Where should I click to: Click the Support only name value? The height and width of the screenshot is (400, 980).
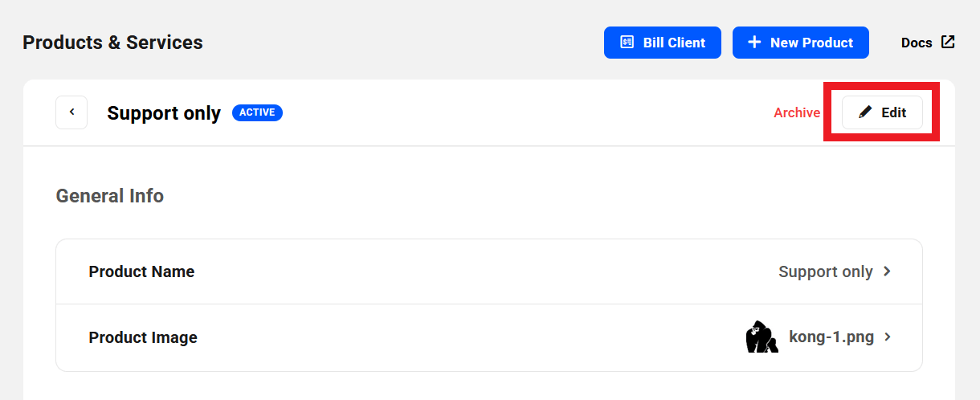point(825,271)
